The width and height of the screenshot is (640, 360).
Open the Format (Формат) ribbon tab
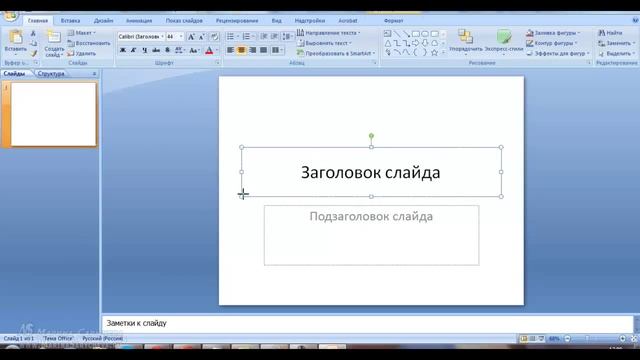click(393, 20)
